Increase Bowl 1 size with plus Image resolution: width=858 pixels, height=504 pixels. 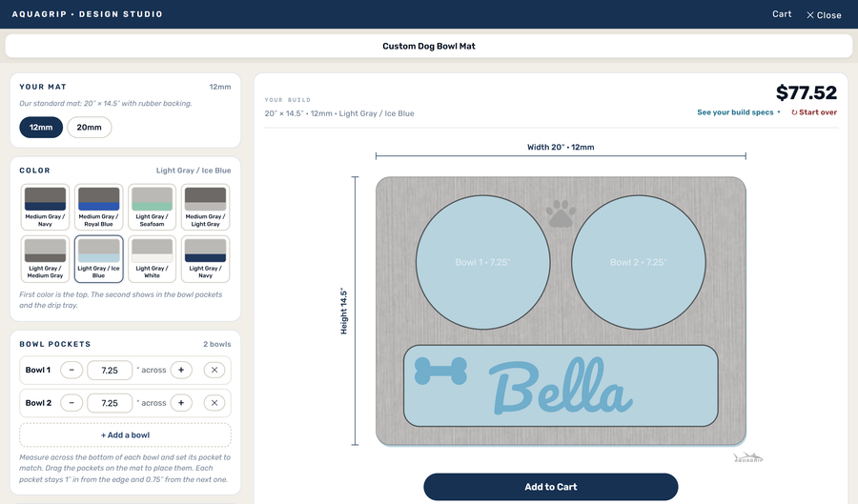point(181,370)
